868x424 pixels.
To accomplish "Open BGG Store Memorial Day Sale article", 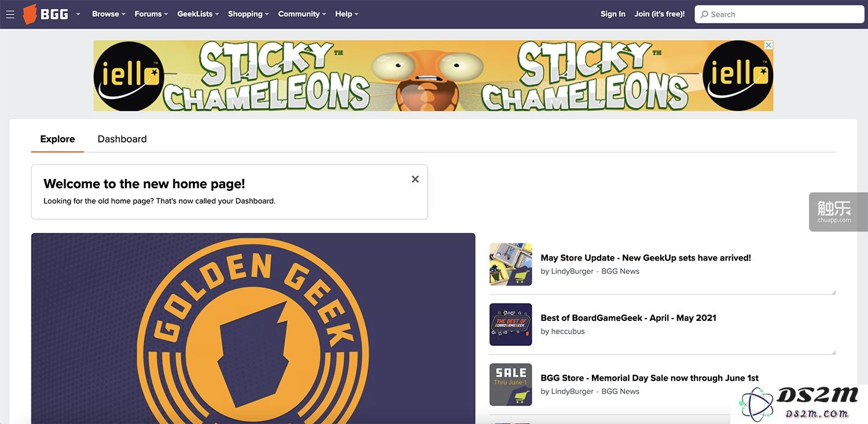I will [x=649, y=378].
